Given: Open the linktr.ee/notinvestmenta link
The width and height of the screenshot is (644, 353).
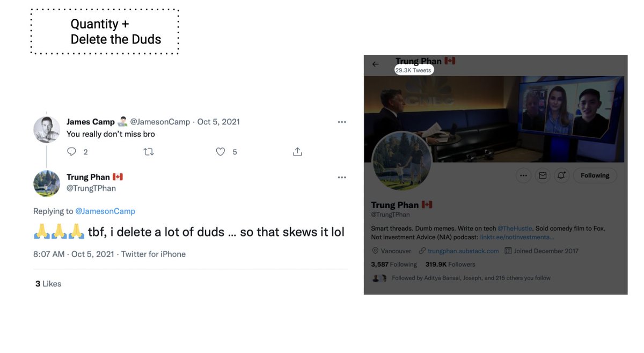Looking at the screenshot, I should pos(517,237).
